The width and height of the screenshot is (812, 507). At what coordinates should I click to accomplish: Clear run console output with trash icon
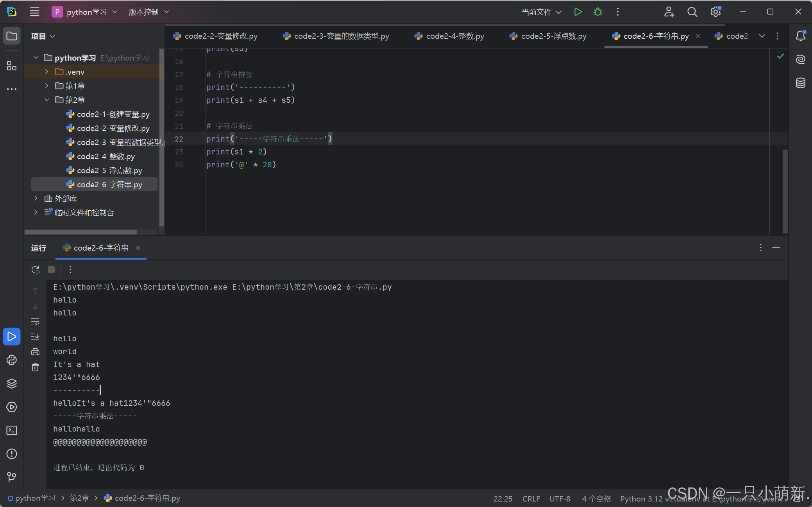pyautogui.click(x=35, y=367)
